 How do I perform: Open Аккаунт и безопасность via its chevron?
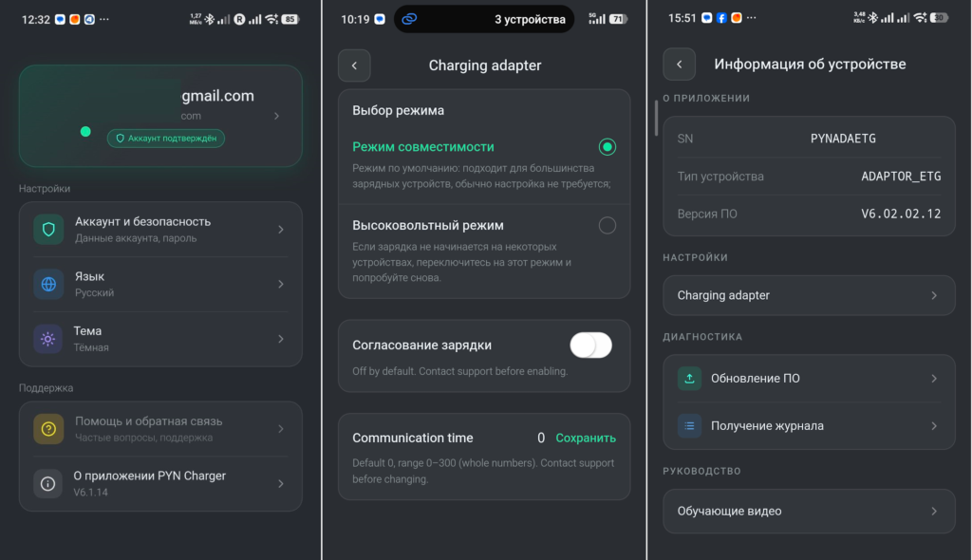click(281, 230)
